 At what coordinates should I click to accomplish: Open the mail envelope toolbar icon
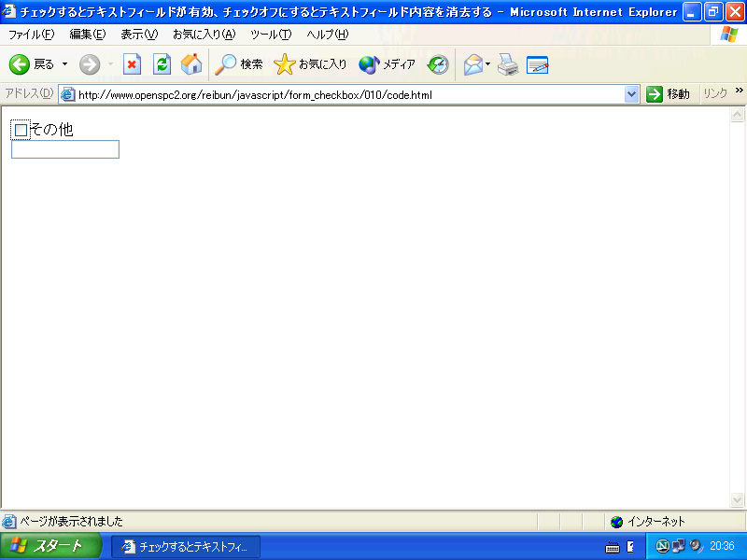click(473, 64)
